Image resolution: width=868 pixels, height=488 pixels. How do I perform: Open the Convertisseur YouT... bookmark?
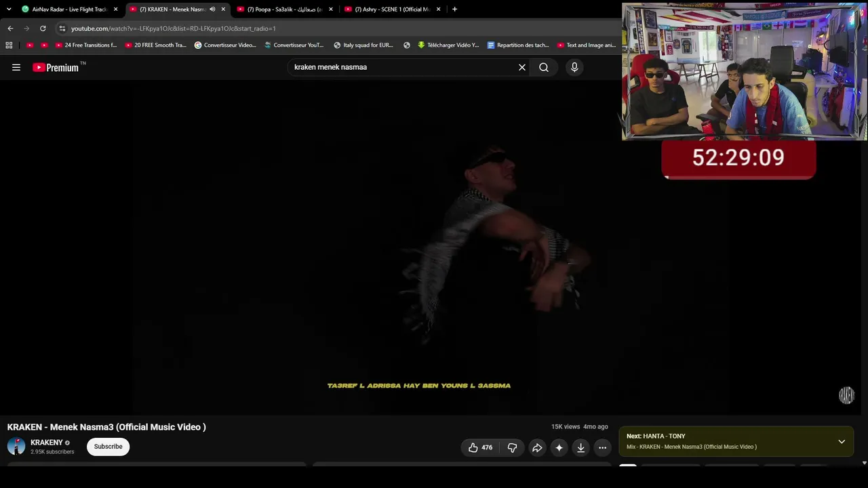point(294,45)
